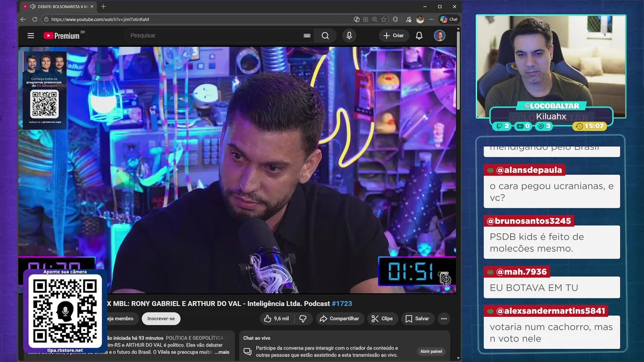Click the 15:07 timer badge

tap(590, 126)
